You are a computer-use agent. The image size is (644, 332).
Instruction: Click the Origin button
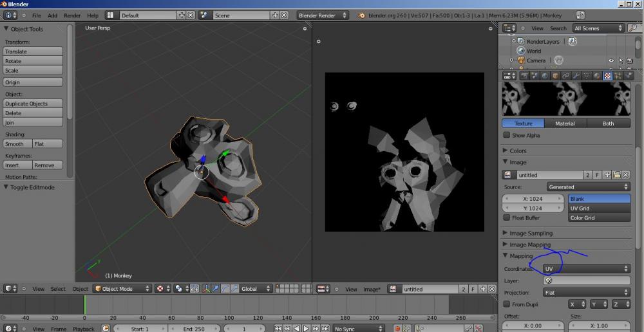click(x=33, y=82)
